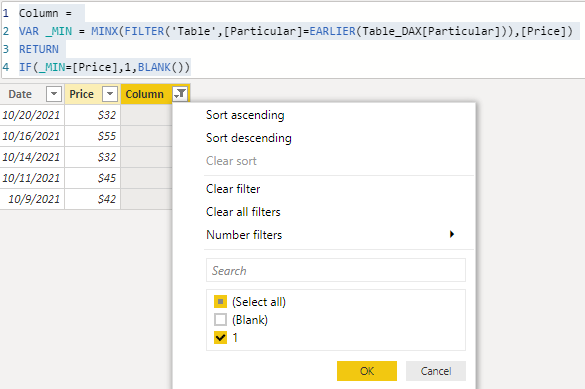The height and width of the screenshot is (389, 585).
Task: Select Clear all filters option
Action: point(243,212)
